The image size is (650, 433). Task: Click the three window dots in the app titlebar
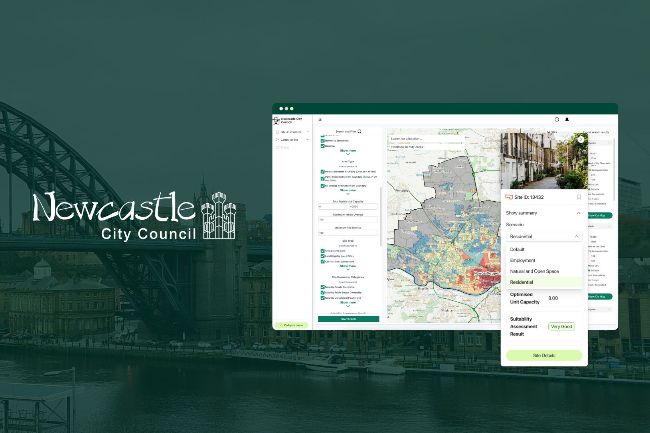(x=286, y=109)
